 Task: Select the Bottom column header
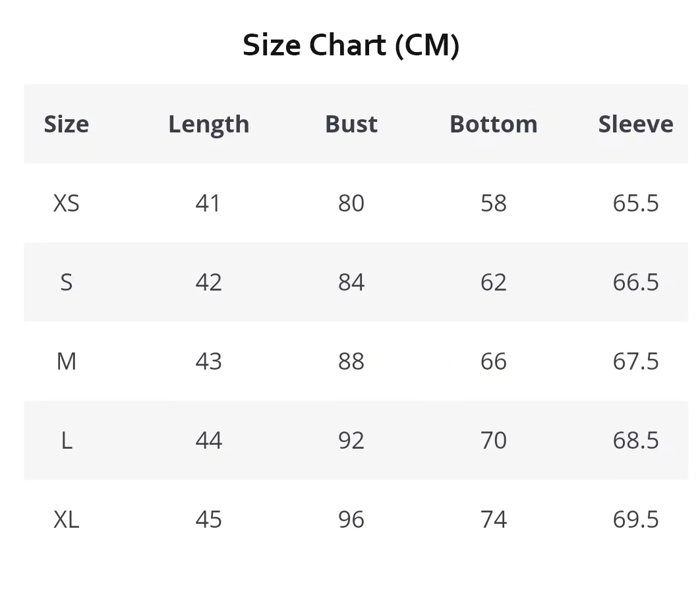[494, 124]
